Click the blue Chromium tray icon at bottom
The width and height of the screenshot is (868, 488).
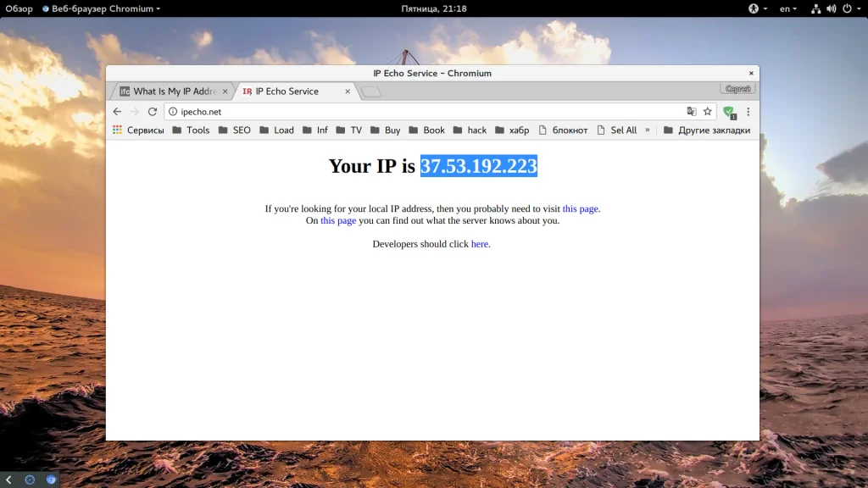click(51, 480)
